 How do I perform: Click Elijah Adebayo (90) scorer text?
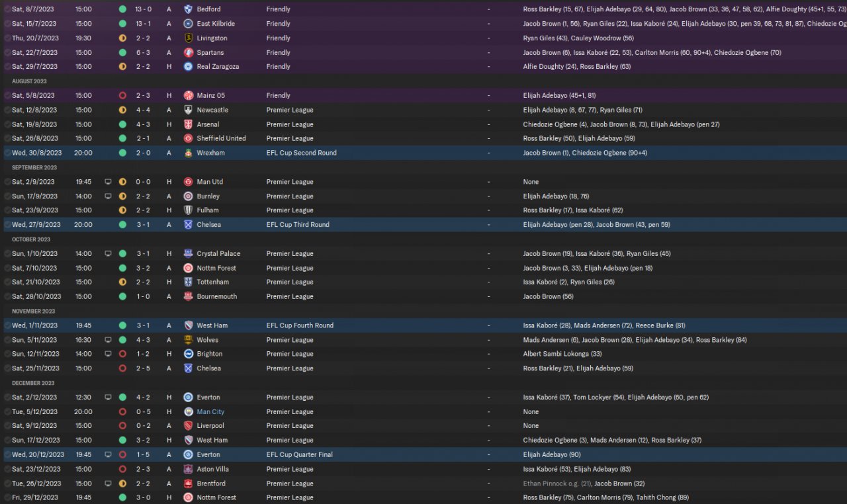tap(552, 455)
